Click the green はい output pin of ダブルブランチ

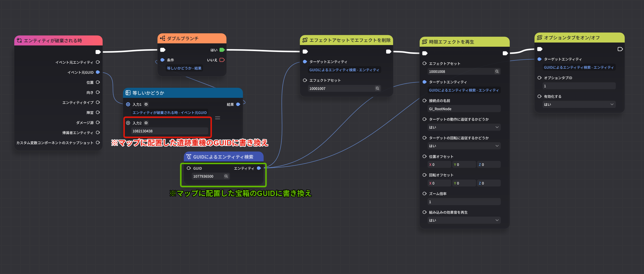222,50
